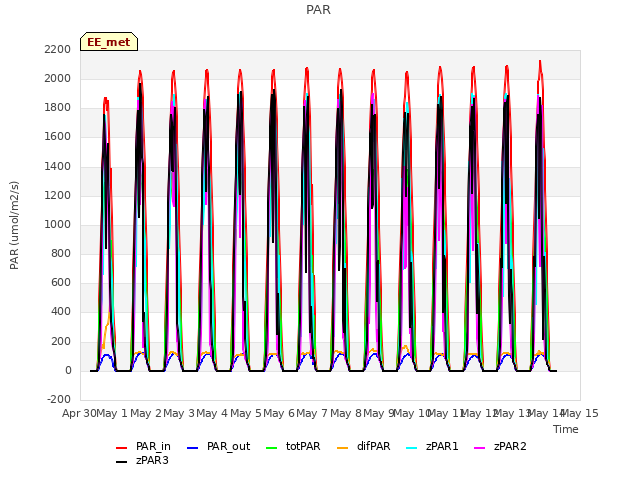This screenshot has height=480, width=640.
Task: Click the blue PAR_out legend swatch
Action: click(192, 448)
